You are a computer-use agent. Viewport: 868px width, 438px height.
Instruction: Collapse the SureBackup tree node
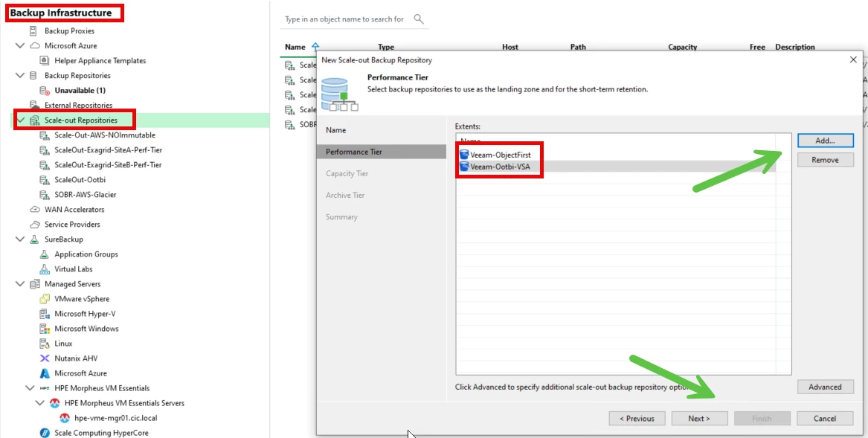(21, 239)
